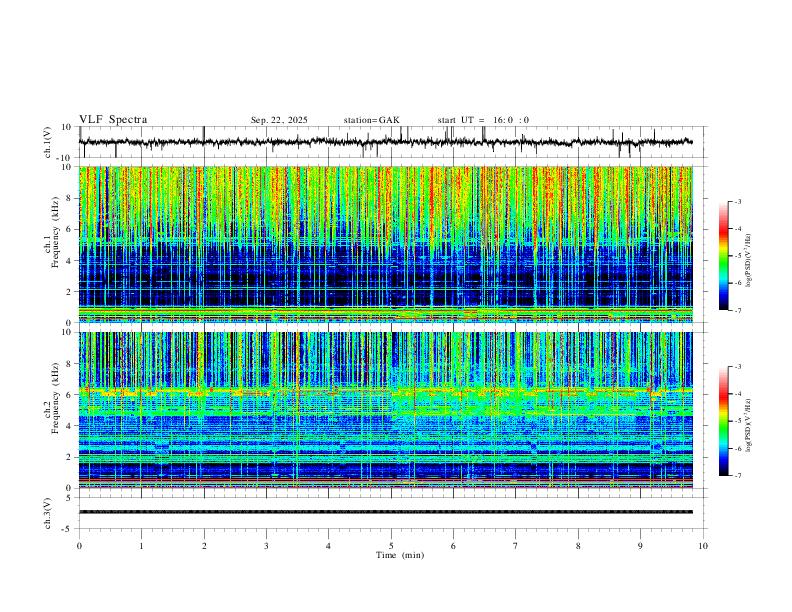Click inside the ch.1 spectrogram panel
The image size is (792, 612).
click(x=385, y=244)
